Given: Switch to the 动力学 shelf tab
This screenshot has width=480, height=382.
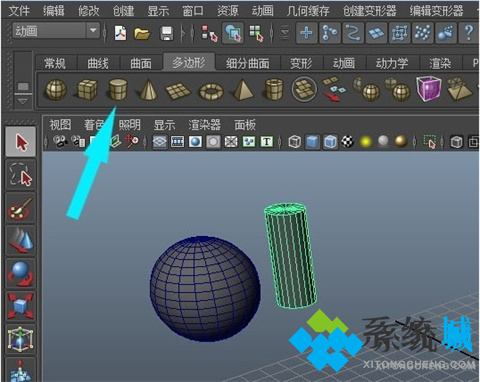Looking at the screenshot, I should (x=392, y=63).
